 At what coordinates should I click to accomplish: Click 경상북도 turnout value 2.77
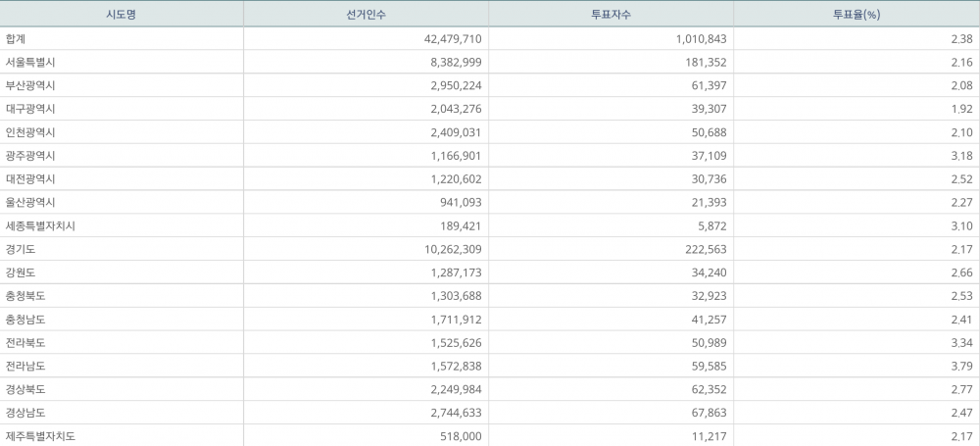(x=960, y=389)
